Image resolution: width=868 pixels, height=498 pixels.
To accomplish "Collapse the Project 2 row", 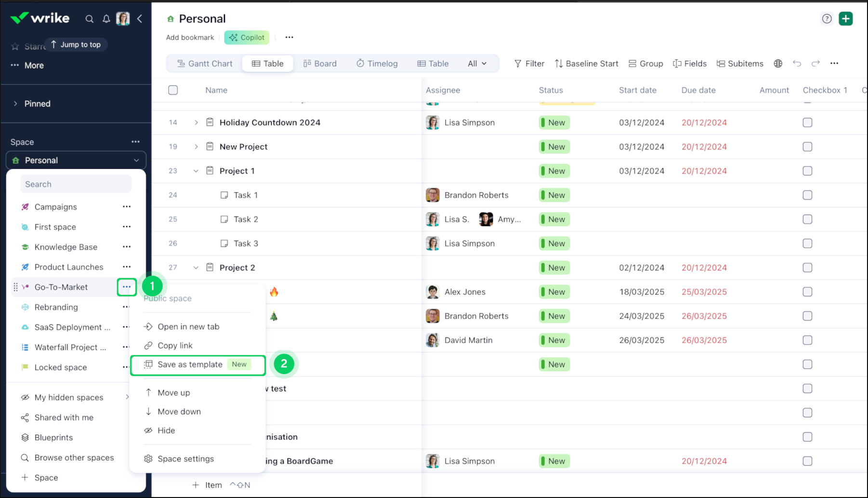I will point(196,268).
